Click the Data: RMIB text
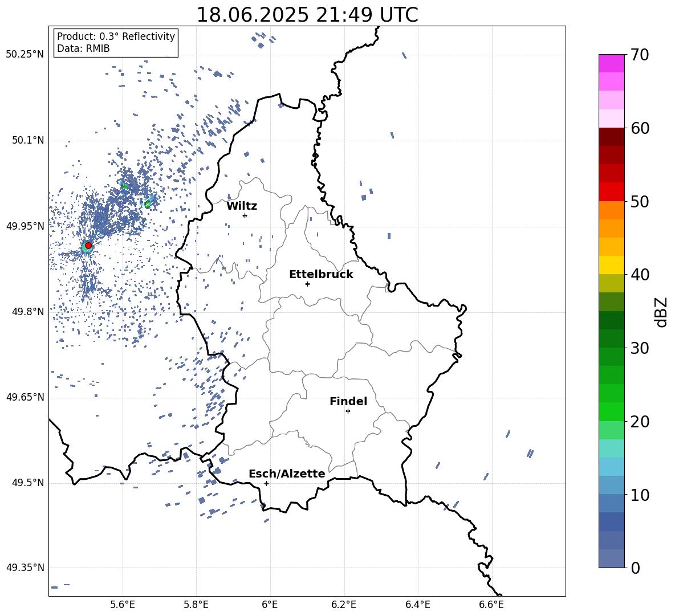The image size is (675, 616). point(83,48)
